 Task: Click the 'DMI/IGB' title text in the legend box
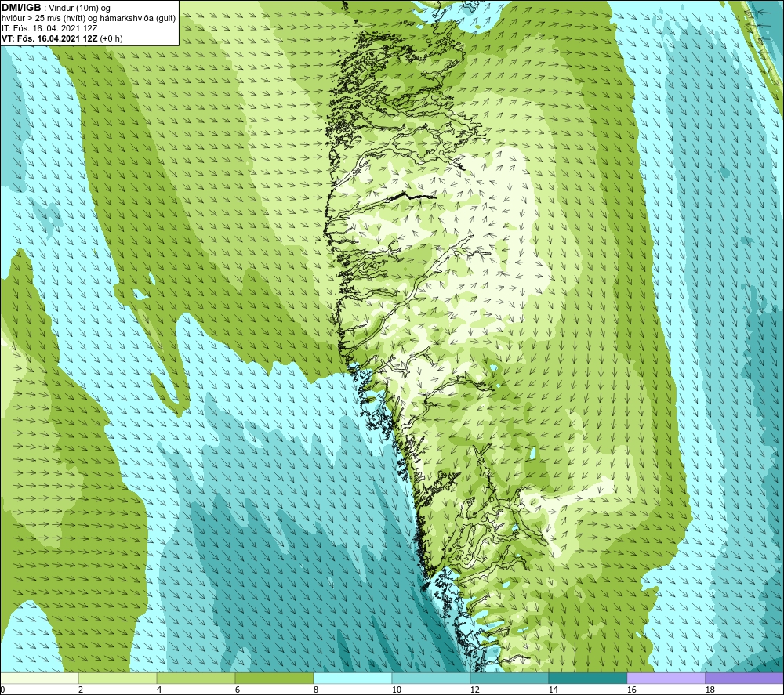click(21, 8)
